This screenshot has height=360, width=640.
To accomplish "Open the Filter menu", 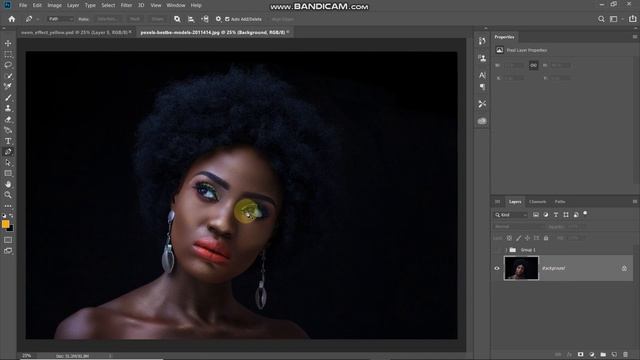I will click(126, 5).
